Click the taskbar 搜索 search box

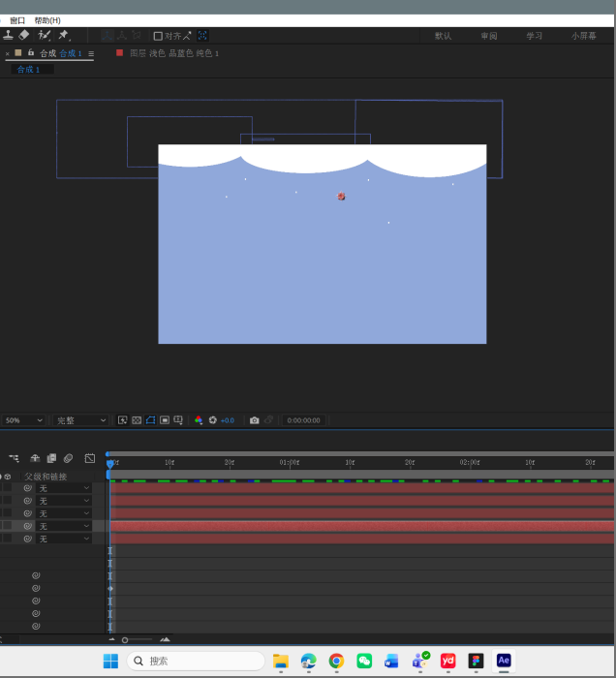[x=196, y=661]
